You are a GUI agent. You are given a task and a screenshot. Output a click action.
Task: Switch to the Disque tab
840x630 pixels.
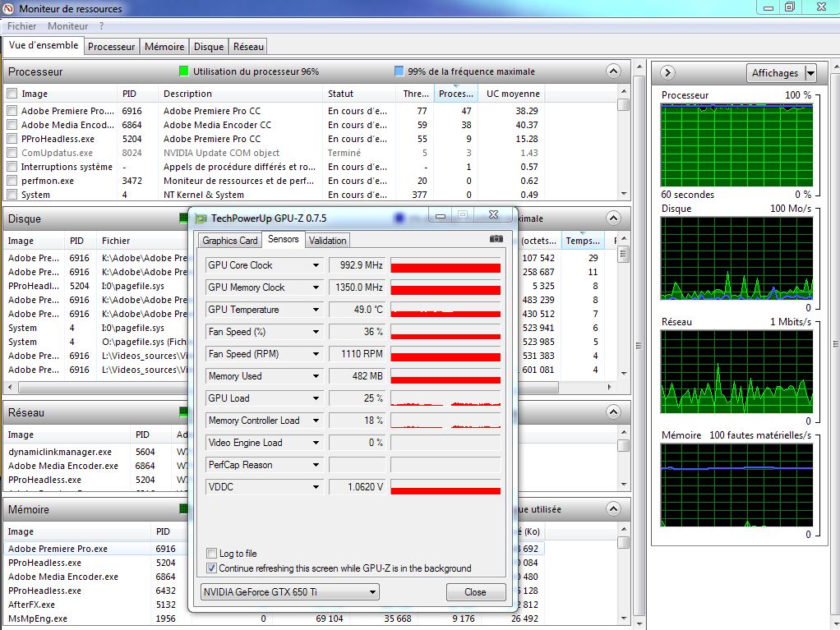pos(209,47)
